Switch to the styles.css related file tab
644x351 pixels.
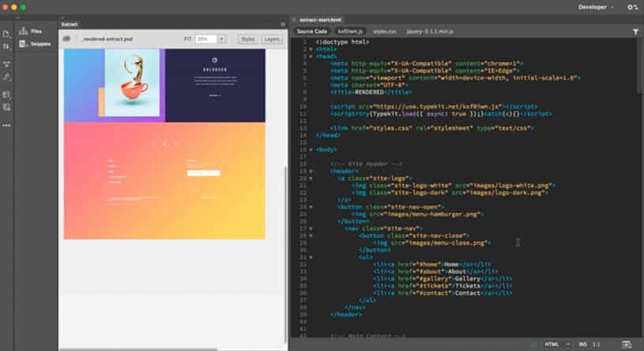[x=385, y=32]
